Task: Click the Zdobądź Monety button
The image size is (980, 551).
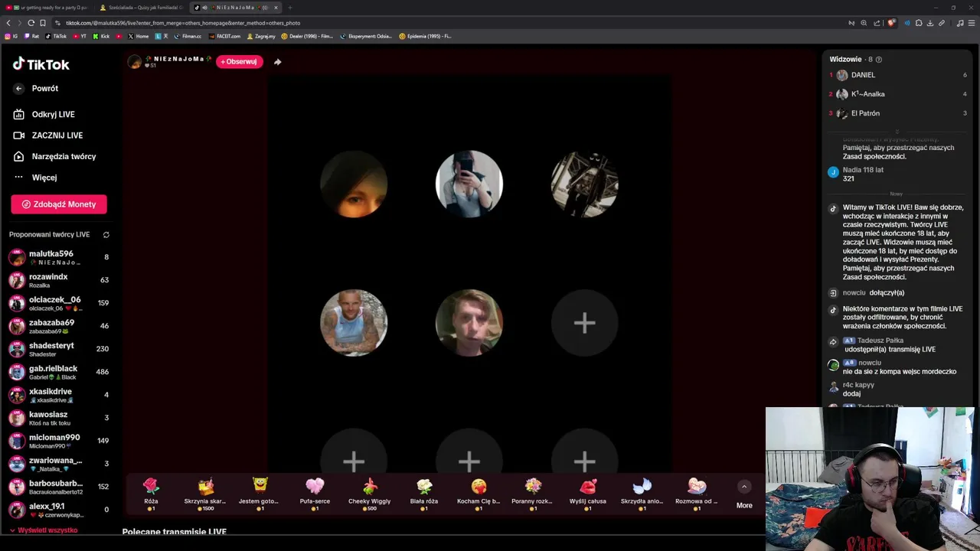Action: click(59, 204)
